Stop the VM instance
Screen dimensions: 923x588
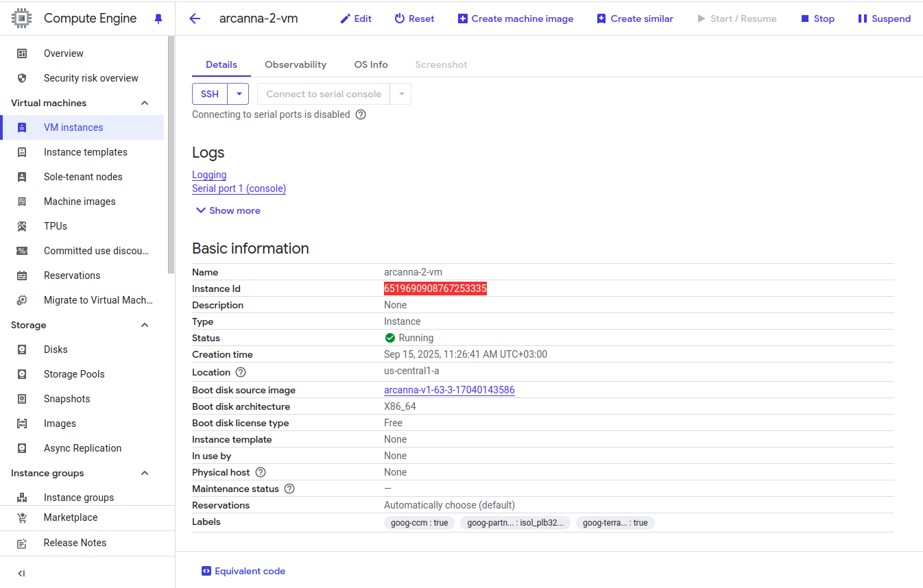817,19
